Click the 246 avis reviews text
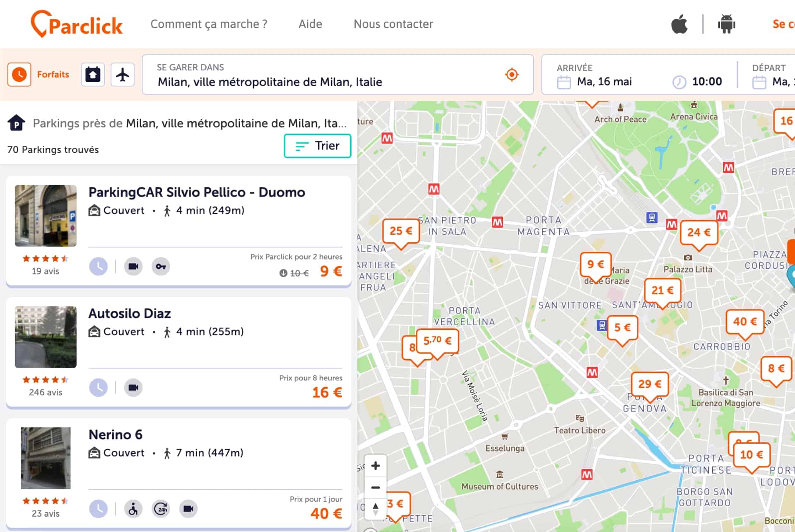Screen dimensions: 795x532 click(46, 392)
